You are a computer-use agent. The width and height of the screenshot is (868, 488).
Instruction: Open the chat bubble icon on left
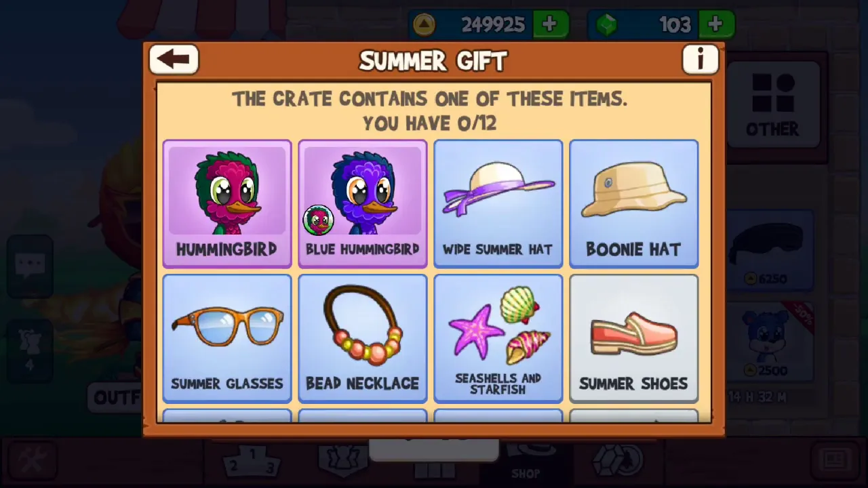pyautogui.click(x=31, y=266)
